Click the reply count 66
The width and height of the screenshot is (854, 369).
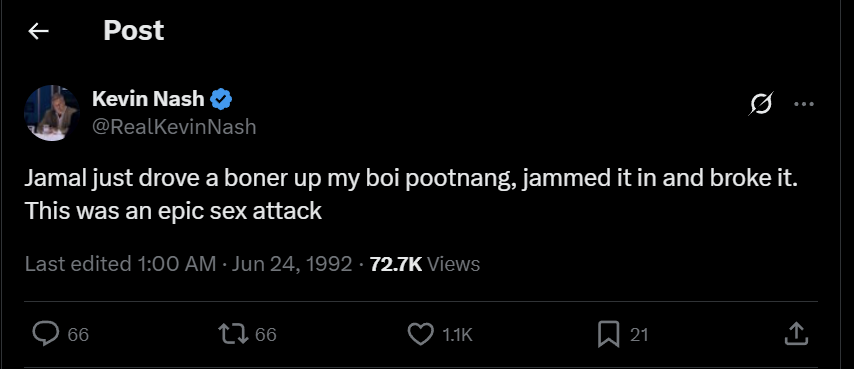78,335
